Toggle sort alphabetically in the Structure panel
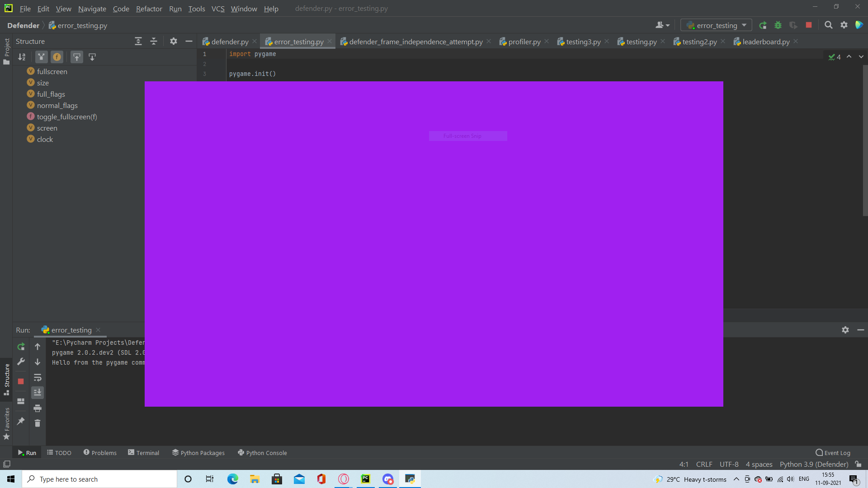The width and height of the screenshot is (868, 488). click(22, 57)
